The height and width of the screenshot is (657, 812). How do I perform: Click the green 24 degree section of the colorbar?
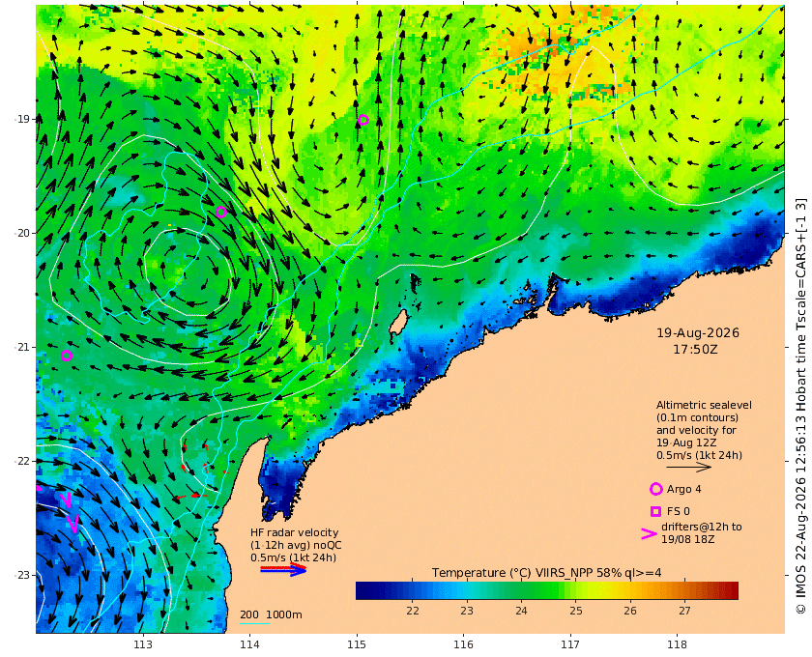tap(521, 590)
